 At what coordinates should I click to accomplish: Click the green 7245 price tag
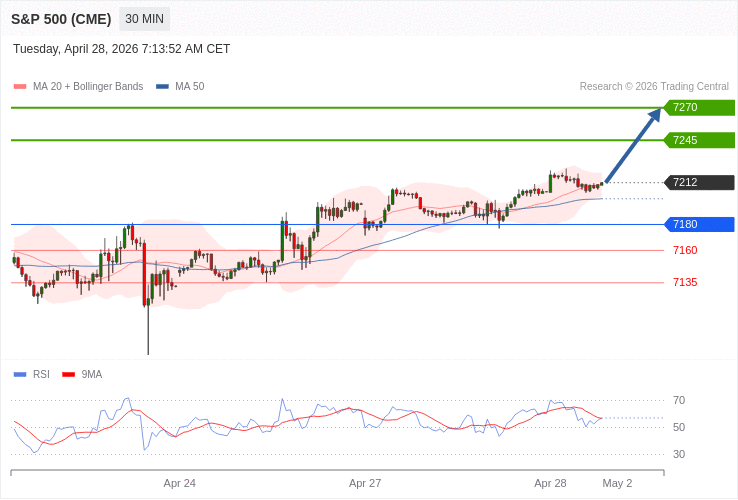pos(698,140)
